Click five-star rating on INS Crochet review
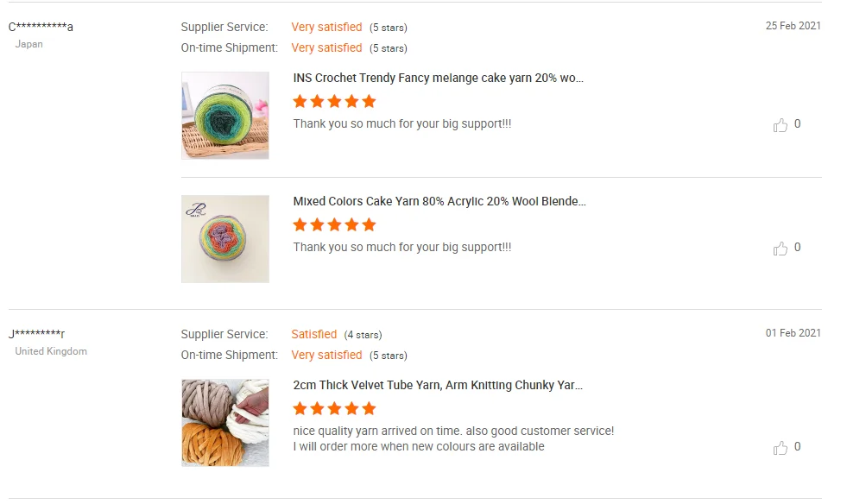The image size is (847, 504). 334,101
